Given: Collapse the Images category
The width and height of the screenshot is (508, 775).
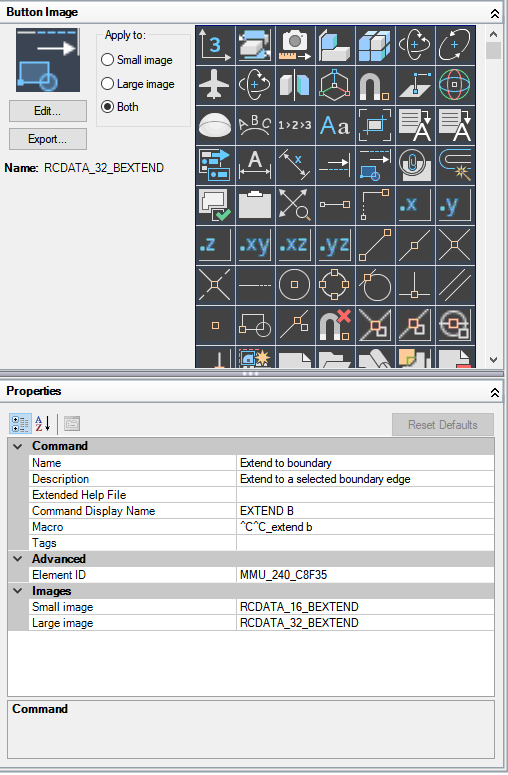Looking at the screenshot, I should click(x=18, y=591).
